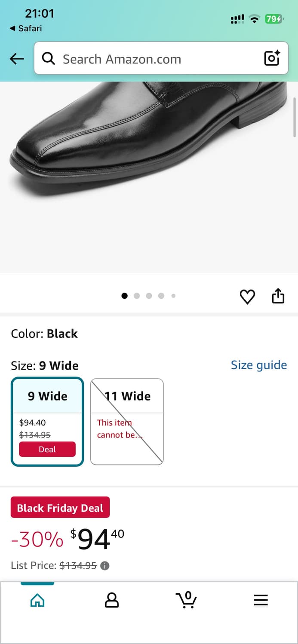This screenshot has height=644, width=298.
Task: Tap the back arrow icon
Action: (x=17, y=59)
